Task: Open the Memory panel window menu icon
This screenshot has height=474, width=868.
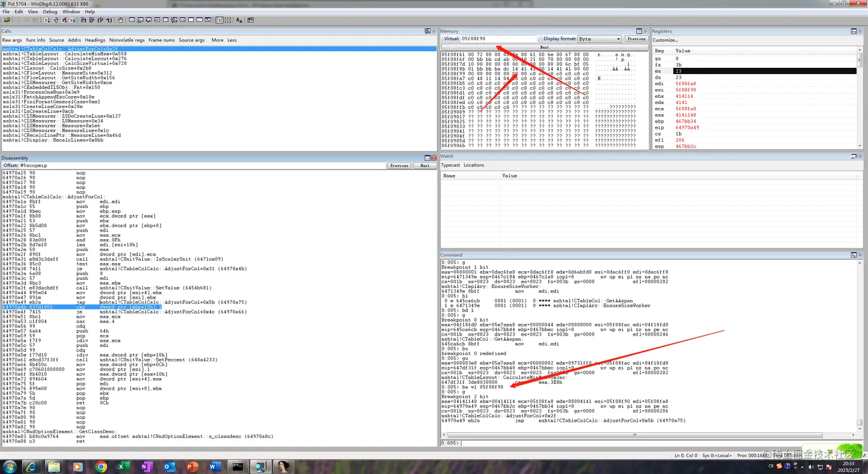Action: coord(639,31)
